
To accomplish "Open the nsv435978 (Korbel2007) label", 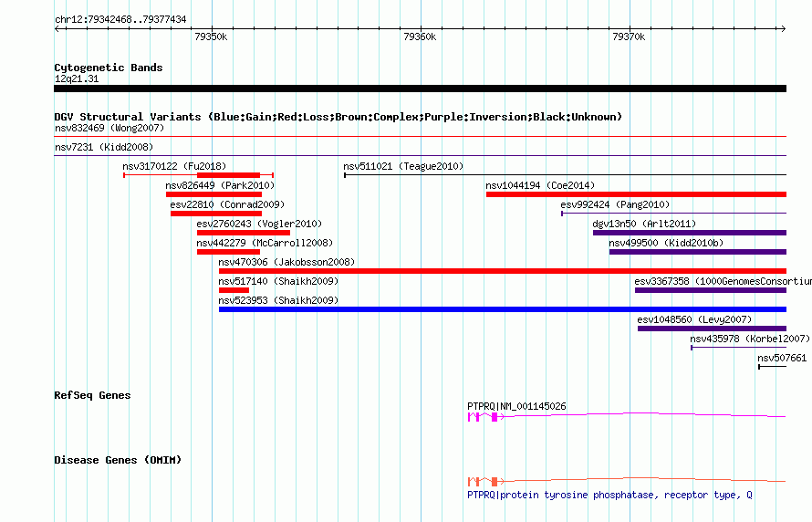I will (750, 339).
